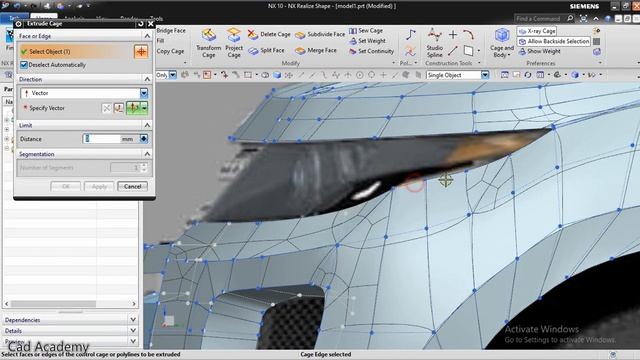Click the select object crosshair button
This screenshot has width=640, height=360.
click(141, 52)
